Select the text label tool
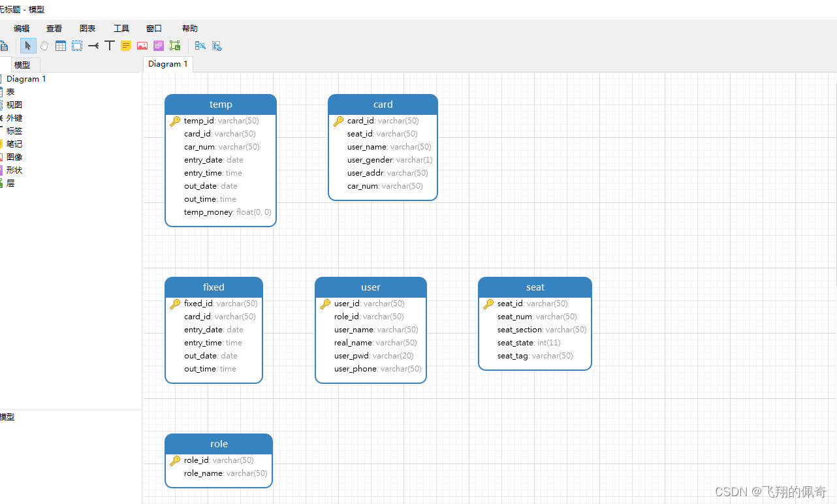 [110, 46]
